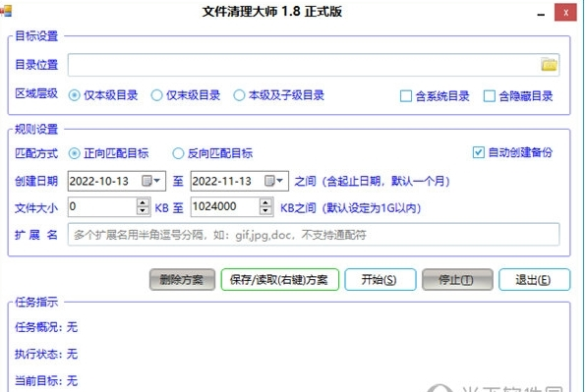Click the application icon in the title bar
The image size is (587, 392).
6,11
